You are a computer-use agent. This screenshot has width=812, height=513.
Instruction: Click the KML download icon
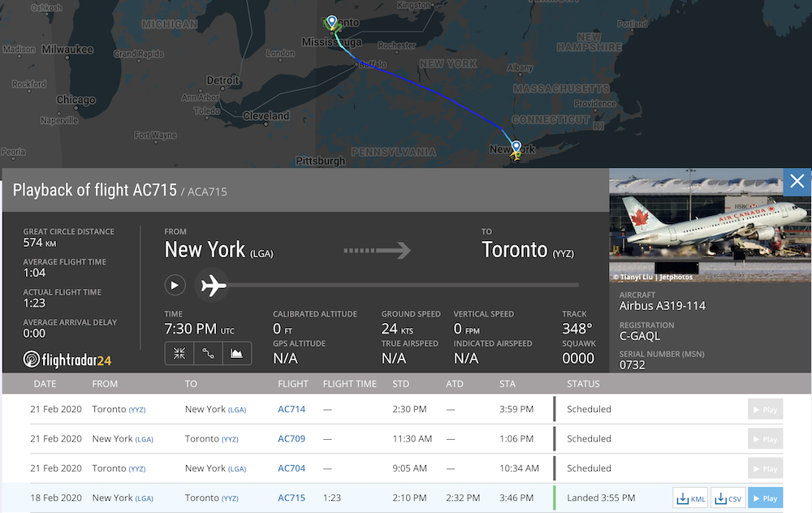point(689,498)
